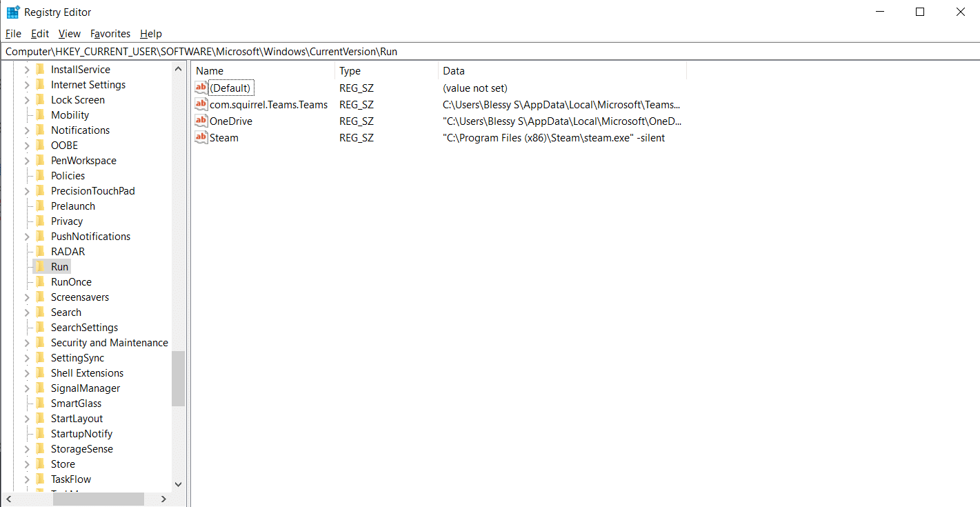The image size is (980, 507).
Task: Click the Mobility key folder icon
Action: [40, 115]
